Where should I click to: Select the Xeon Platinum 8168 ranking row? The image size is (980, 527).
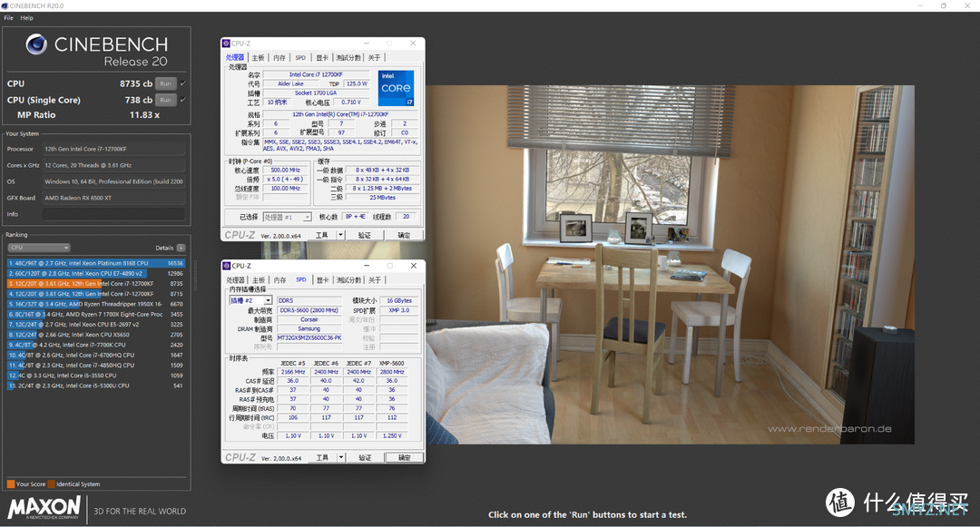coord(96,263)
